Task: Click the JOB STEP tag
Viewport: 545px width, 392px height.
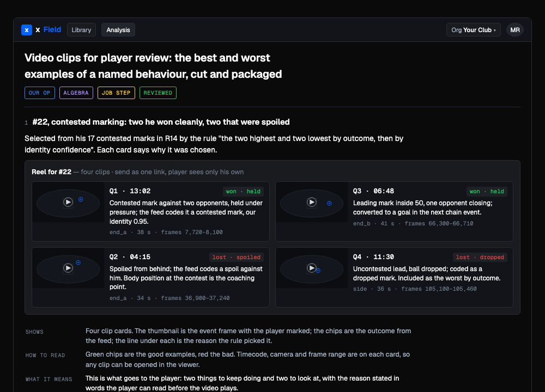Action: (x=116, y=93)
